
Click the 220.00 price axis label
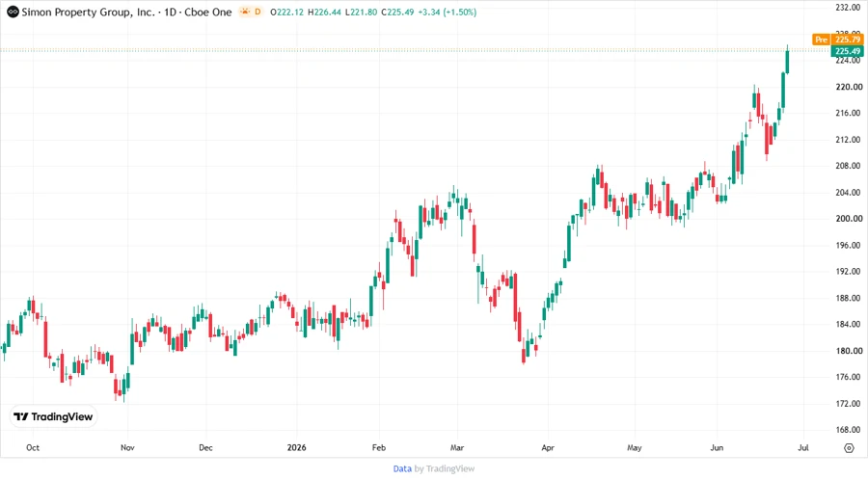point(849,87)
